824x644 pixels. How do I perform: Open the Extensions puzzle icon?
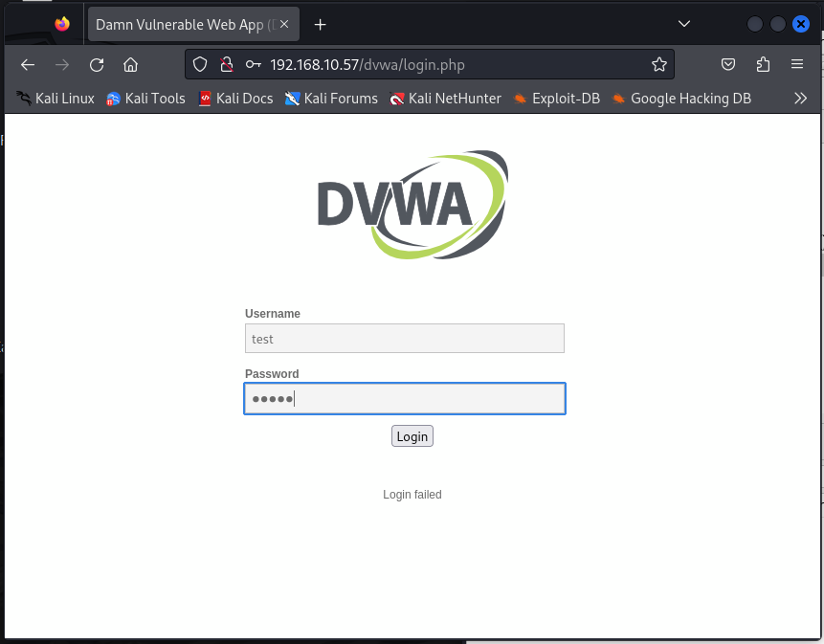(763, 65)
